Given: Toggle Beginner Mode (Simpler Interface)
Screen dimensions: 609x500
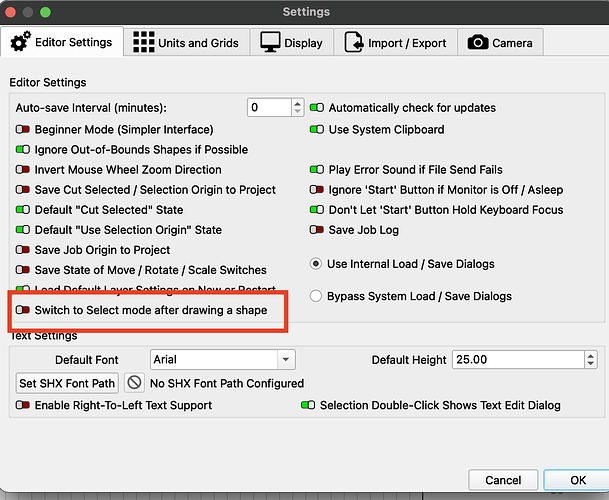Looking at the screenshot, I should [x=23, y=129].
